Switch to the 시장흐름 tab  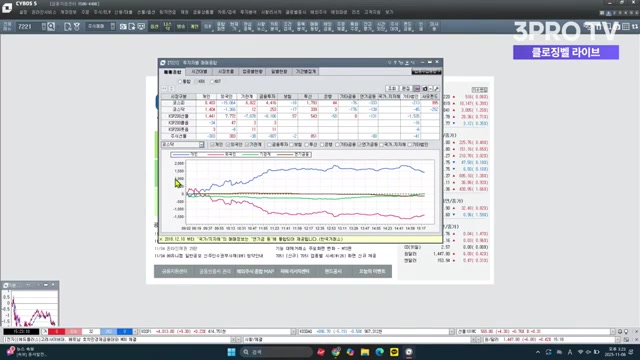click(x=226, y=71)
